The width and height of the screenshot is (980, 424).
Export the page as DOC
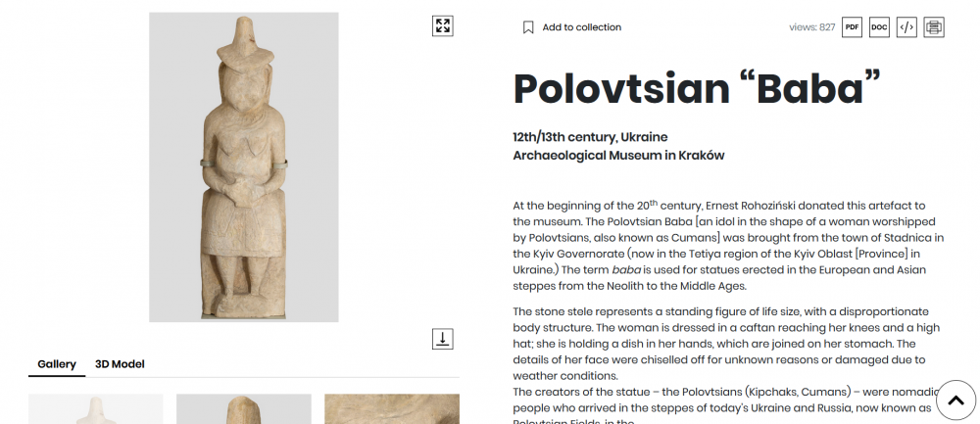[x=879, y=27]
